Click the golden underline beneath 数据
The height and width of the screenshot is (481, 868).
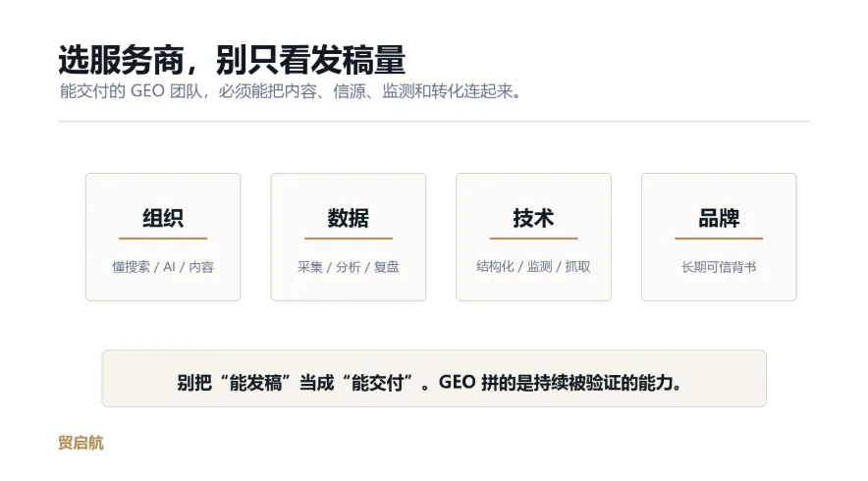tap(349, 239)
